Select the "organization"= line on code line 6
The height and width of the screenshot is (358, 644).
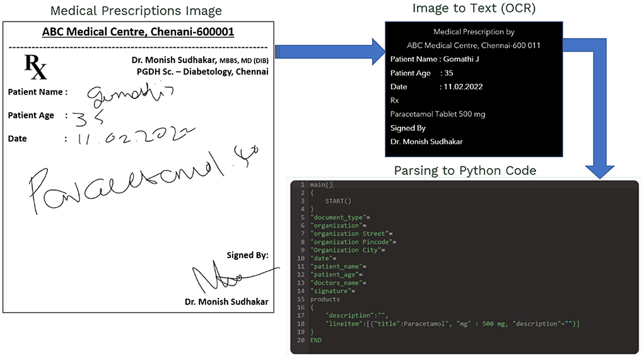pyautogui.click(x=338, y=225)
